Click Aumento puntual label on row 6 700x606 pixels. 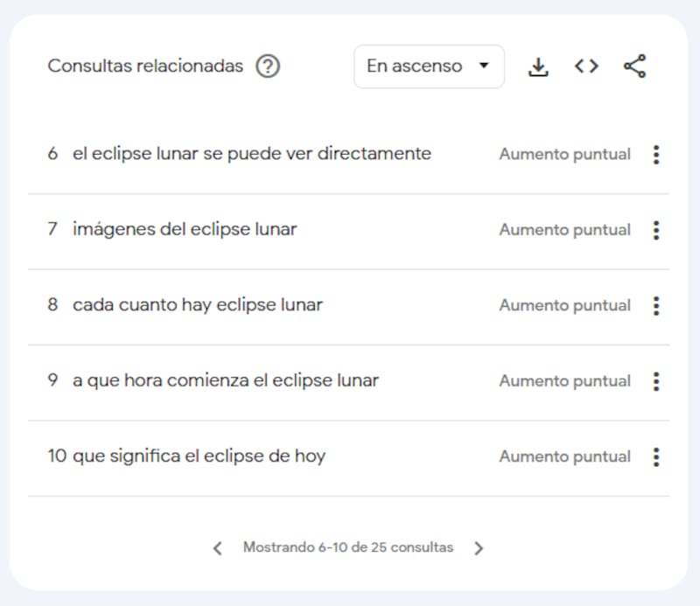[564, 155]
